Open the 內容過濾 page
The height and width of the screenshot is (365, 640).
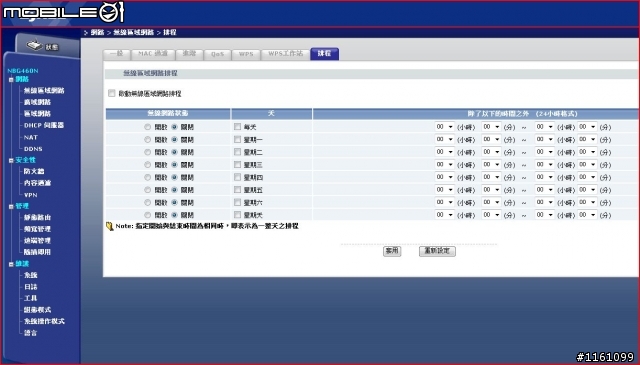tap(37, 183)
